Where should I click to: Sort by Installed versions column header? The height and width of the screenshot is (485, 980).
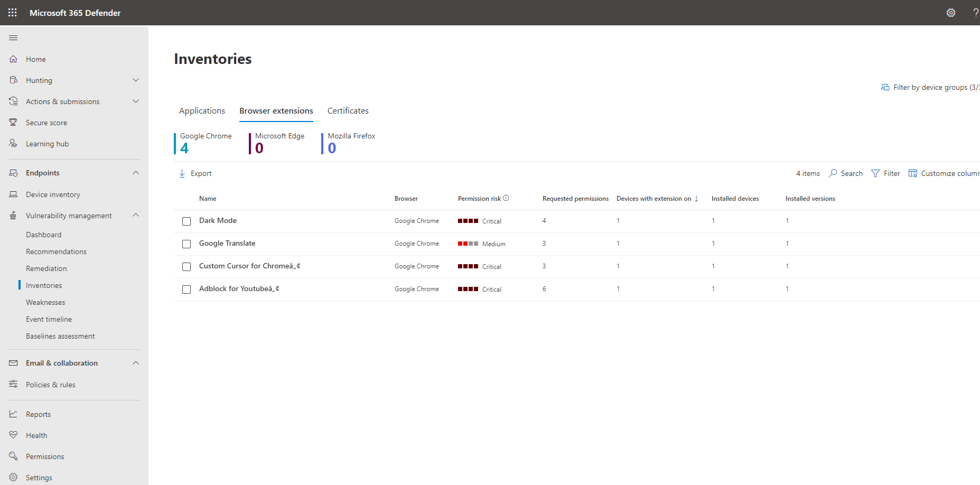810,199
